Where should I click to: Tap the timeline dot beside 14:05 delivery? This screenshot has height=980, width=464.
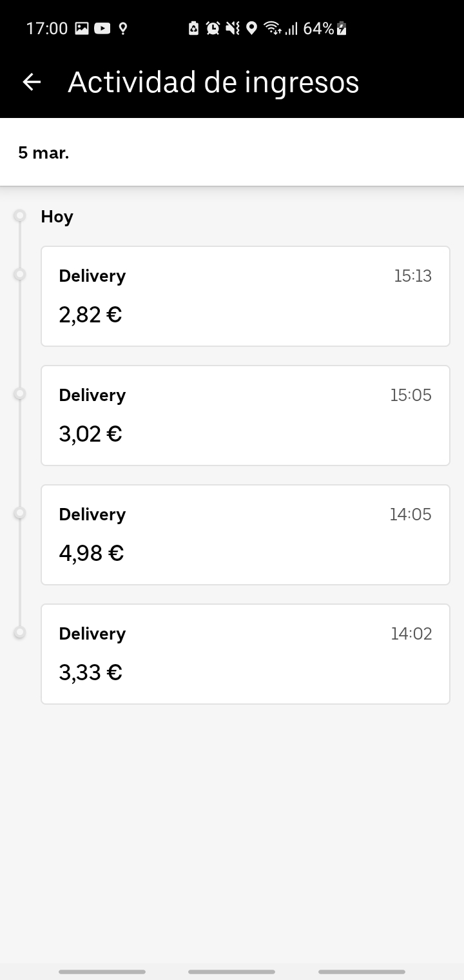click(x=20, y=513)
